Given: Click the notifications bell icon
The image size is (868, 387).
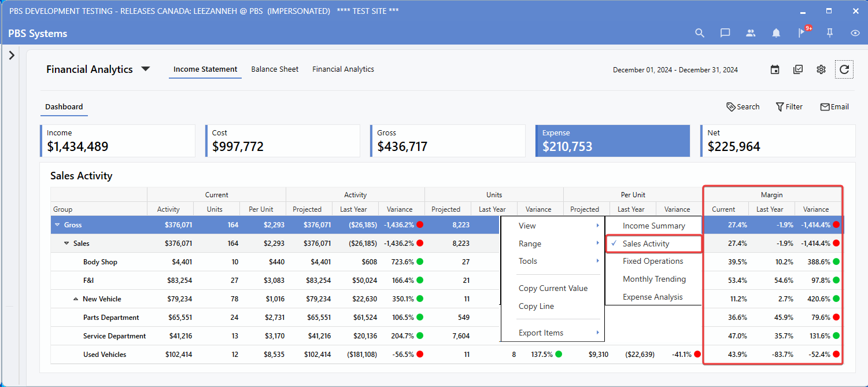Looking at the screenshot, I should click(x=776, y=33).
